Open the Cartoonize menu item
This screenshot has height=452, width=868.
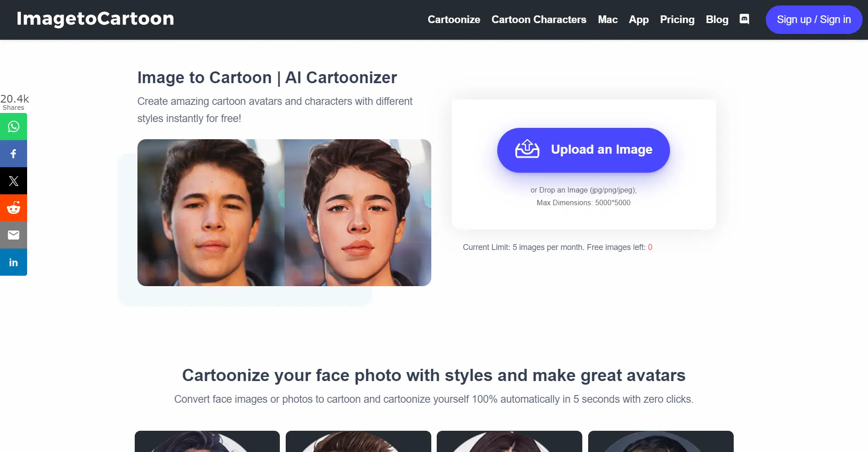[x=453, y=19]
